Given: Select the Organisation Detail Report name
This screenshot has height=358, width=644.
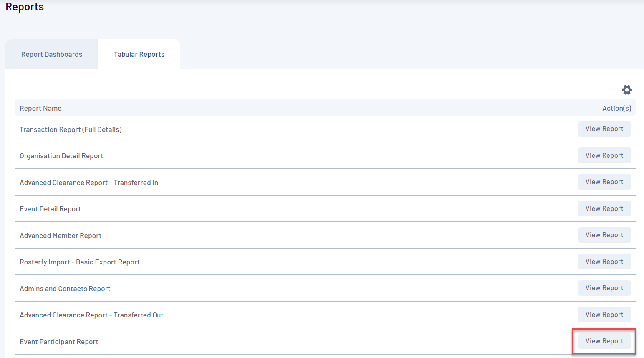Looking at the screenshot, I should [61, 156].
